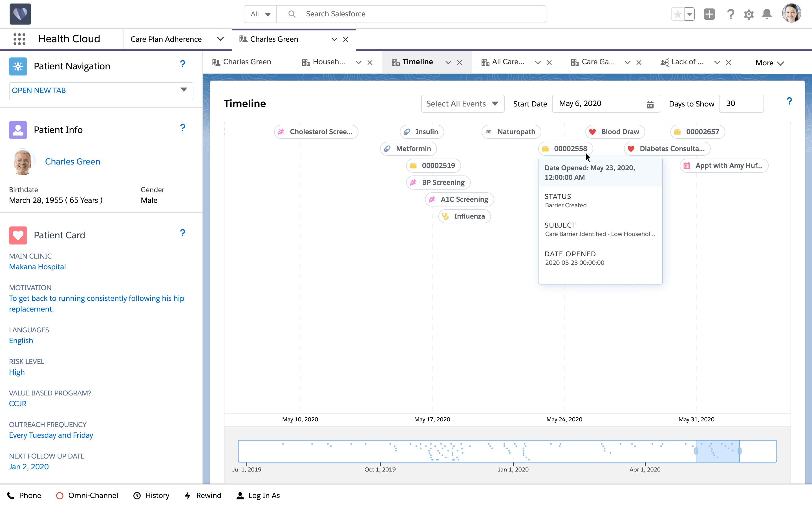
Task: Click the Patient Navigation compass icon
Action: [x=18, y=66]
